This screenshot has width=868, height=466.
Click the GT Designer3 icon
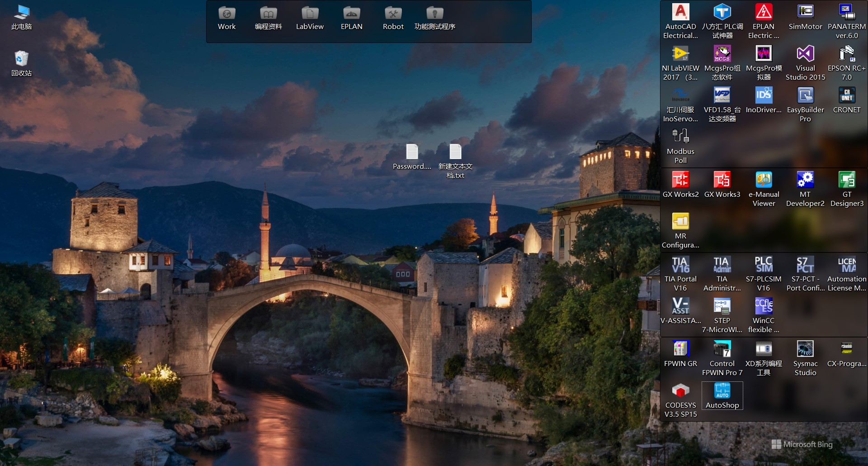(x=847, y=180)
